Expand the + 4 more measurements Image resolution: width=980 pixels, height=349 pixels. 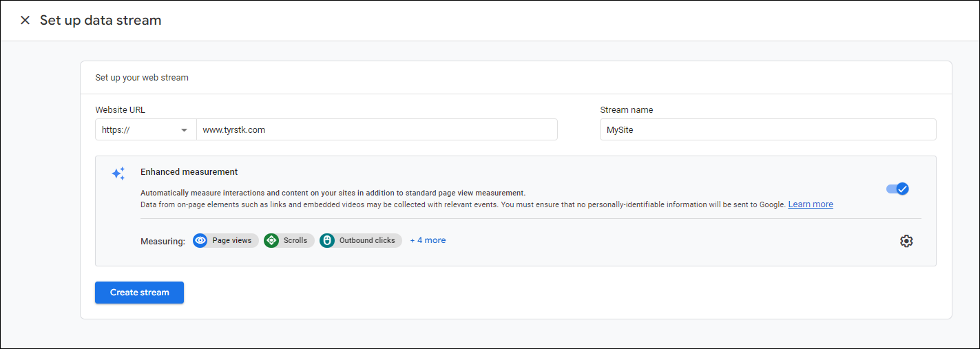pyautogui.click(x=428, y=240)
